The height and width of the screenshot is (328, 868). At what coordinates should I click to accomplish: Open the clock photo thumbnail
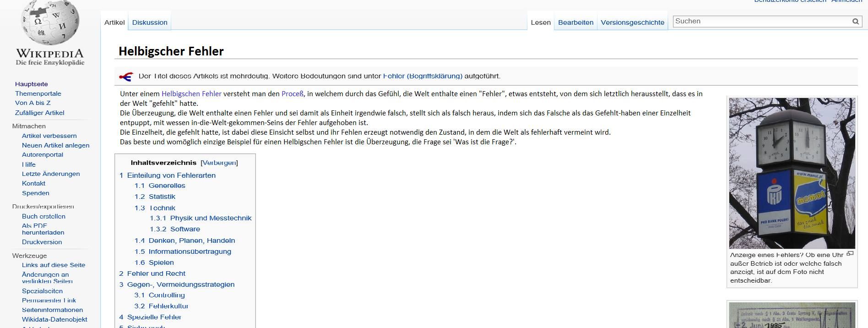click(792, 173)
